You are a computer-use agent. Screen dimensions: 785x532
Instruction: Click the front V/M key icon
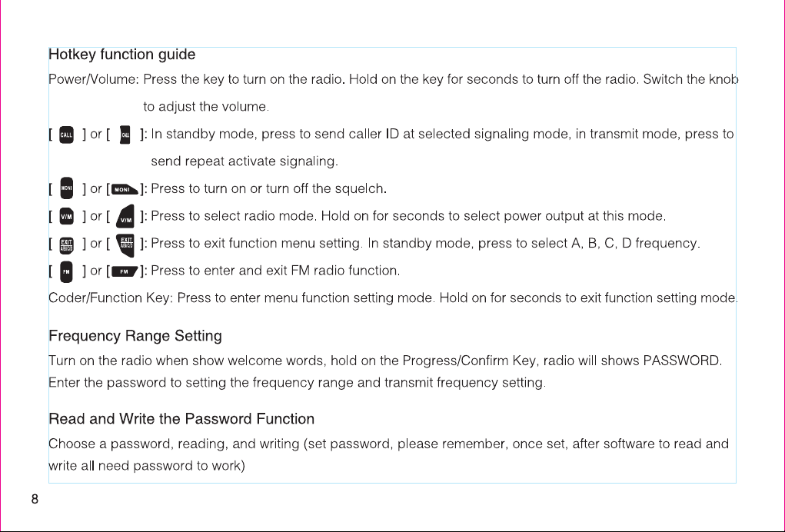click(x=66, y=216)
